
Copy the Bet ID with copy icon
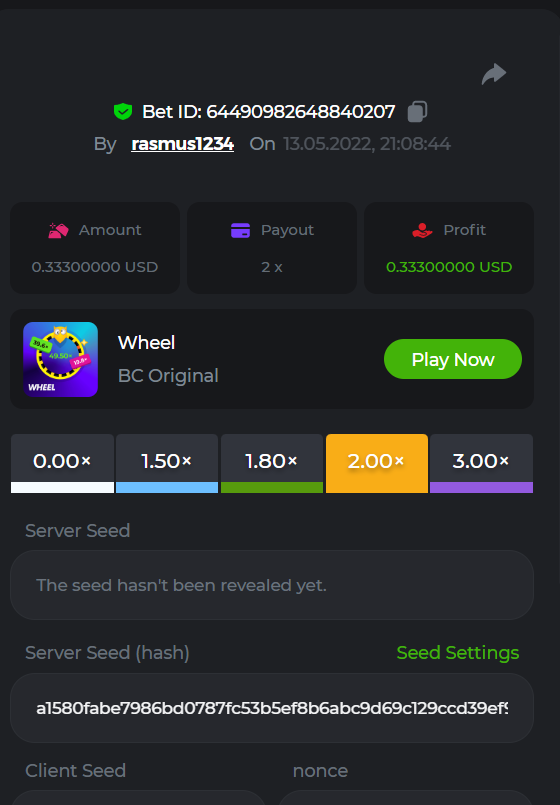(417, 111)
